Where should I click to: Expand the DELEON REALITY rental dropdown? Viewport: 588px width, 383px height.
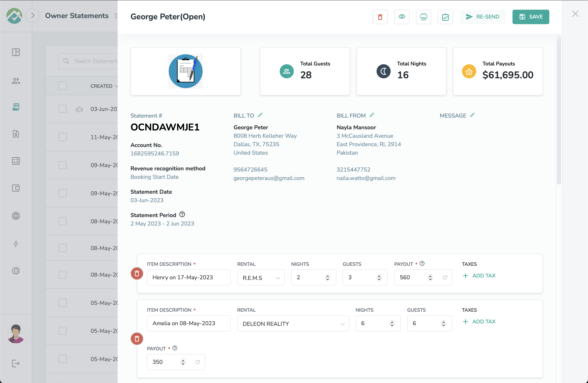point(293,324)
